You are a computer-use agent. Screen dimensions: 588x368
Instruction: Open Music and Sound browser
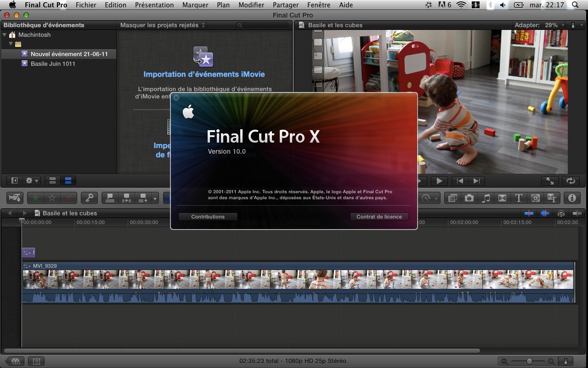click(x=486, y=198)
